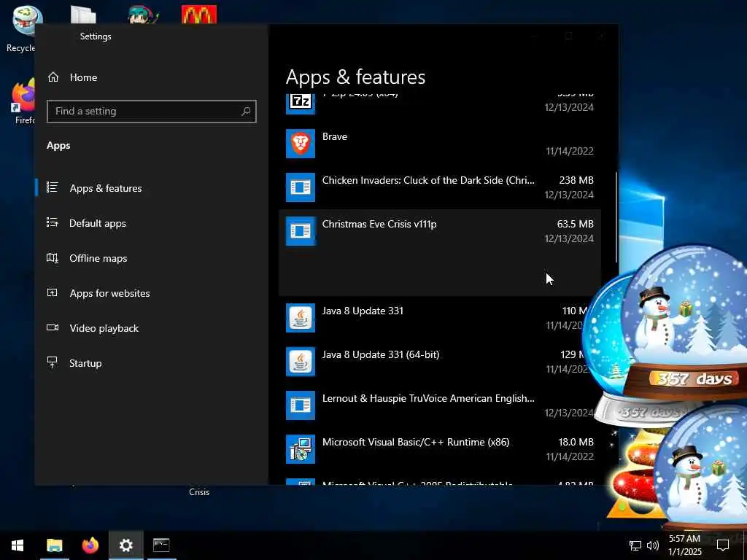Select Christmas Eve Crisis v111p entry

click(x=440, y=252)
